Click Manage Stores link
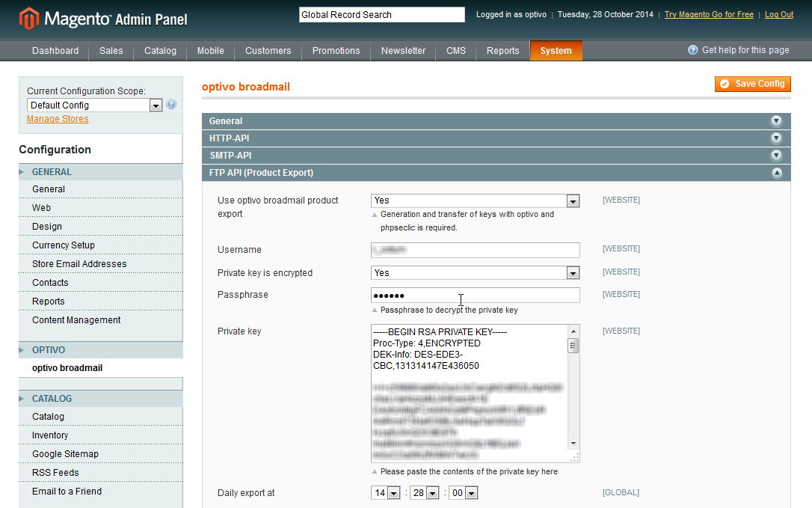Image resolution: width=812 pixels, height=508 pixels. point(58,119)
